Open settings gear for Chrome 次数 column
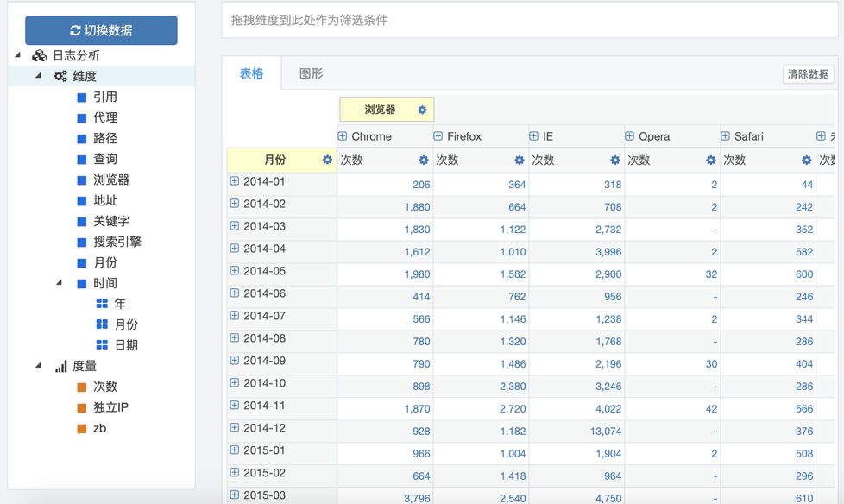The image size is (844, 504). pyautogui.click(x=423, y=161)
